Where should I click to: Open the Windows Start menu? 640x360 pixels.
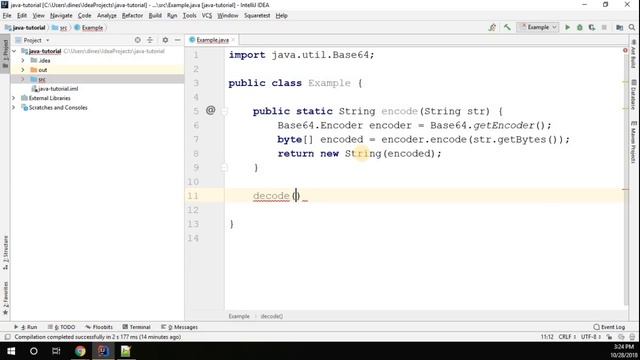pos(11,351)
